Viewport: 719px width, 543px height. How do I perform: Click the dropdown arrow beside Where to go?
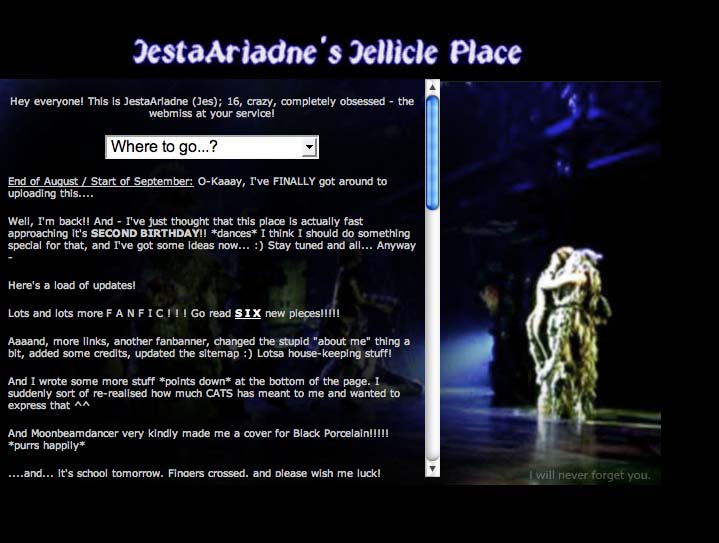point(310,147)
